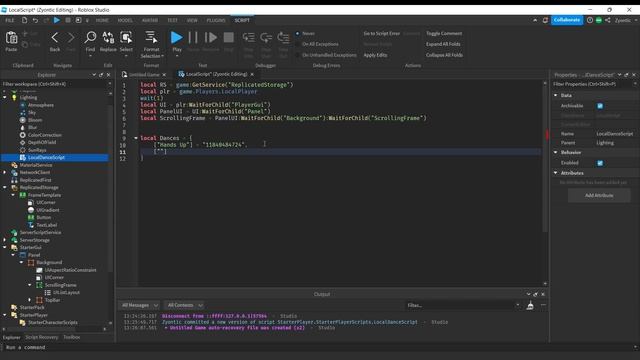Click Toggle Comment action
The height and width of the screenshot is (360, 640).
pos(444,33)
